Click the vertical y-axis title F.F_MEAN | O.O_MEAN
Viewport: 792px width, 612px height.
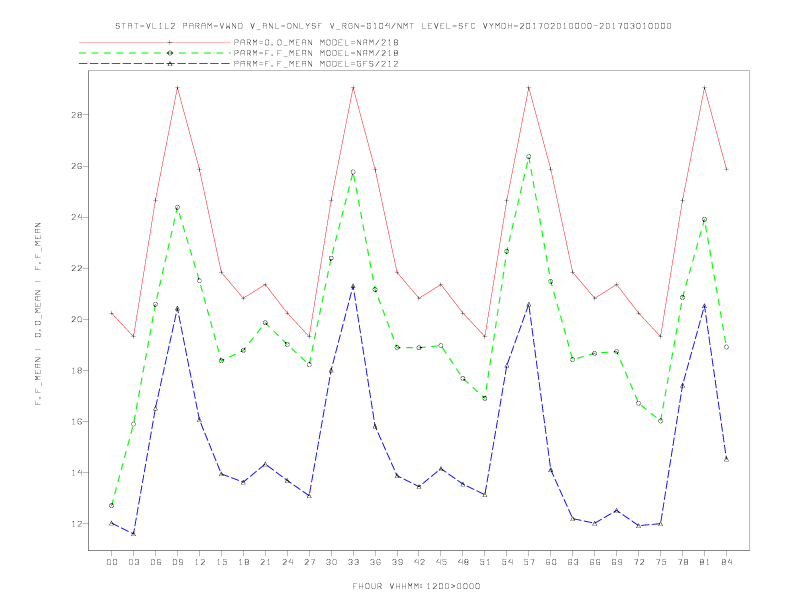38,314
